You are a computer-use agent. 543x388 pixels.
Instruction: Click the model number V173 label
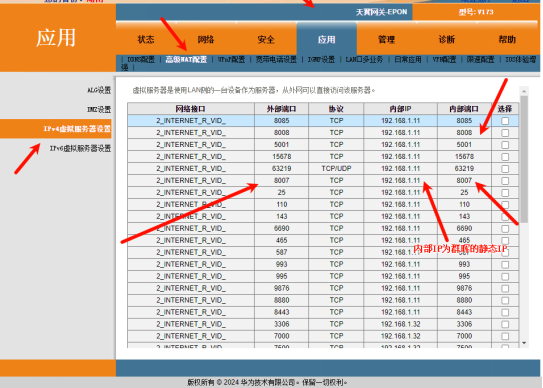tap(476, 12)
